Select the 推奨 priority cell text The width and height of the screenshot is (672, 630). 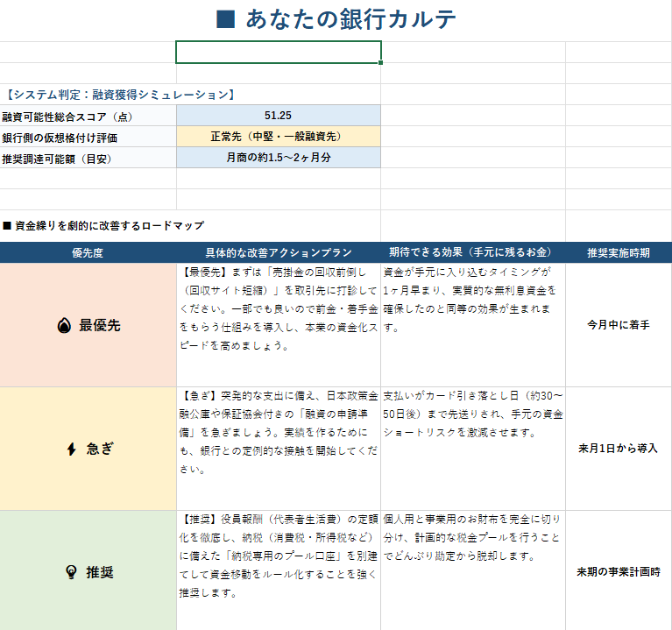pyautogui.click(x=100, y=571)
